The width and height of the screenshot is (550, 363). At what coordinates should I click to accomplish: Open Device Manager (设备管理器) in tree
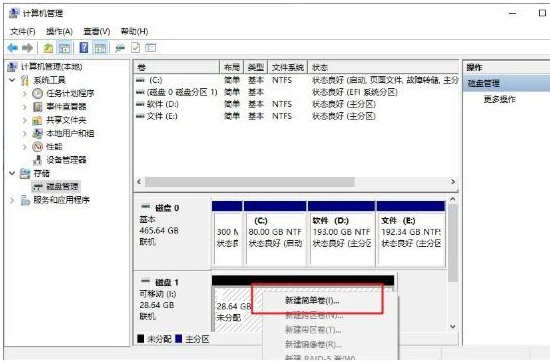pyautogui.click(x=66, y=160)
